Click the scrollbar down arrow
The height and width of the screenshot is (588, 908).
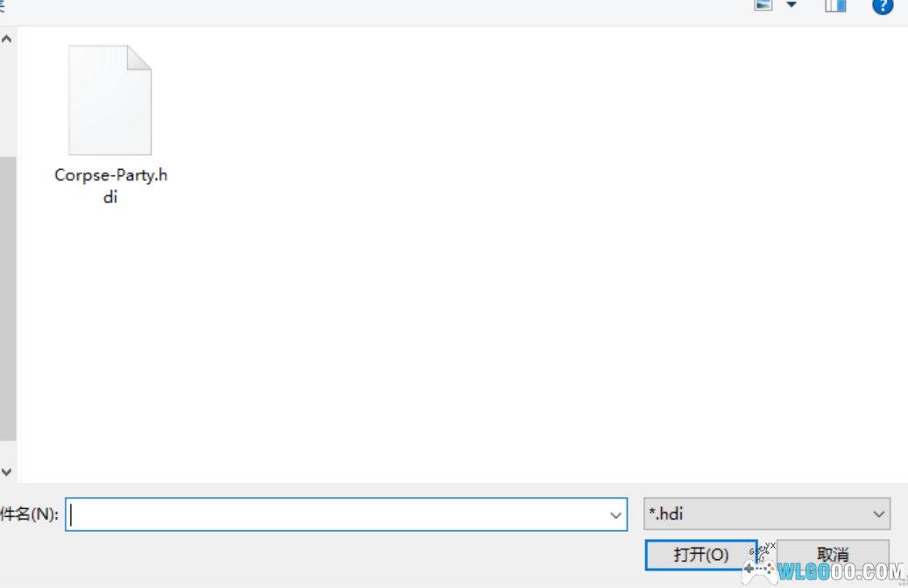[7, 471]
